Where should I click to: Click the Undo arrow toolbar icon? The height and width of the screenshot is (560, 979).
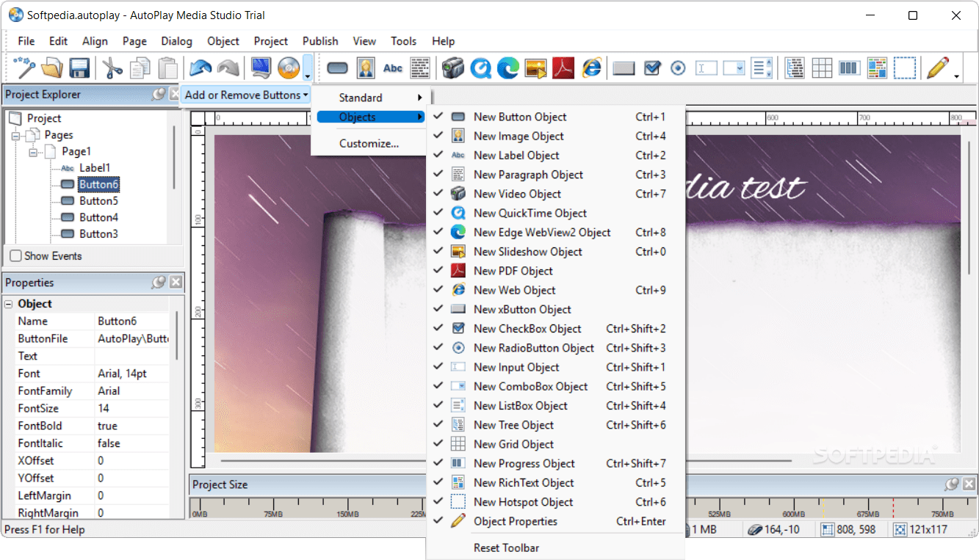[x=201, y=68]
